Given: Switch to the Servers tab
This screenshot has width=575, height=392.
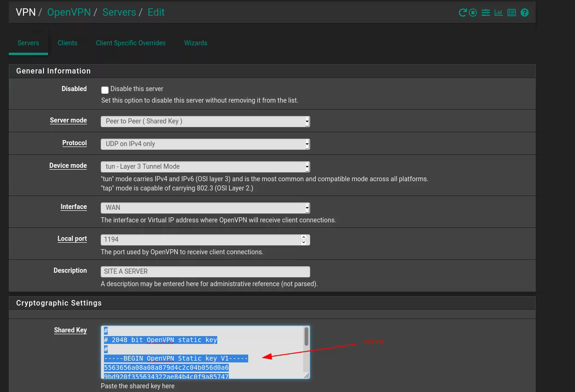Looking at the screenshot, I should [x=28, y=43].
